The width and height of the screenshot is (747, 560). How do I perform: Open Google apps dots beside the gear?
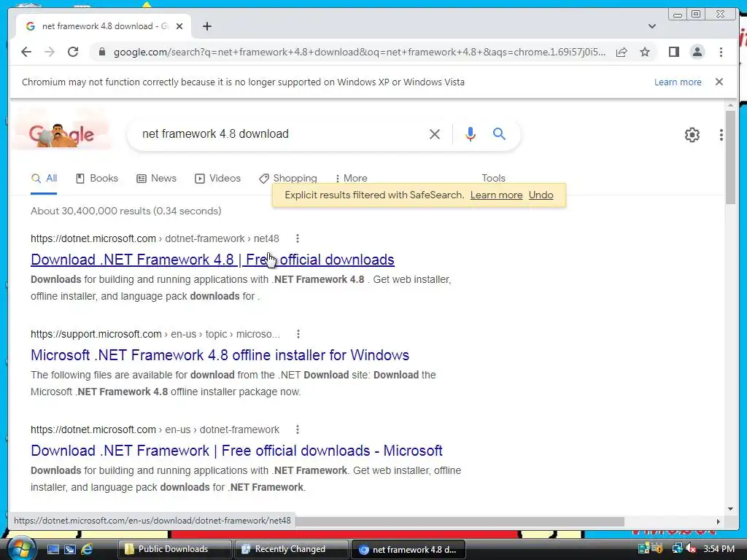(x=721, y=135)
